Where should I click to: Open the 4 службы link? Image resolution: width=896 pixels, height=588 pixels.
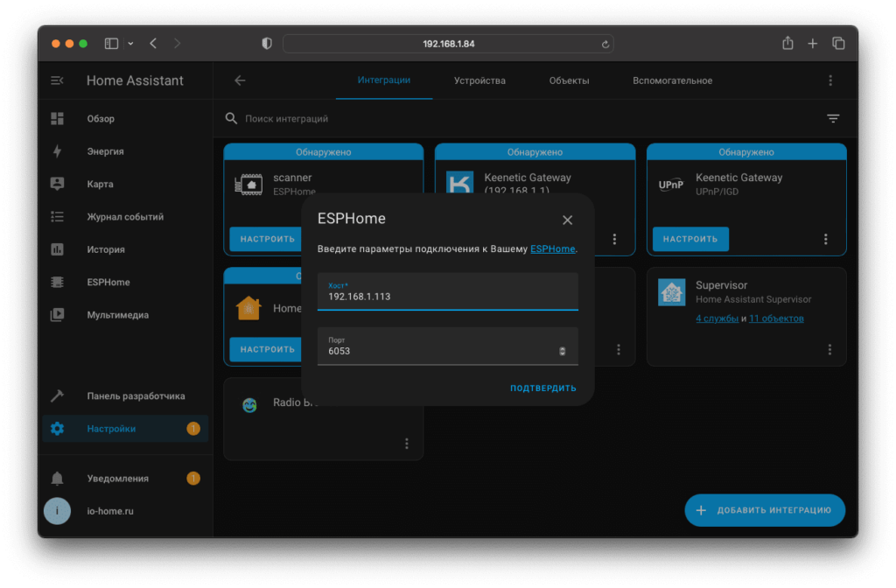coord(717,318)
